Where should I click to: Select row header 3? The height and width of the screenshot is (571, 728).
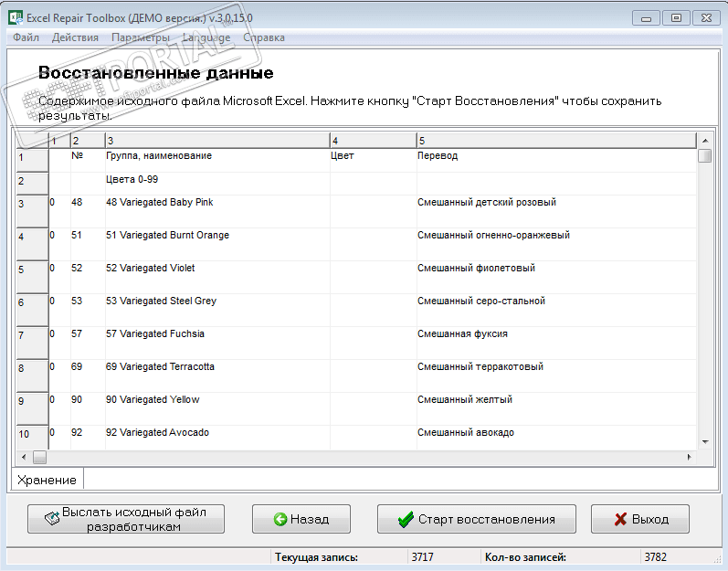coord(32,211)
